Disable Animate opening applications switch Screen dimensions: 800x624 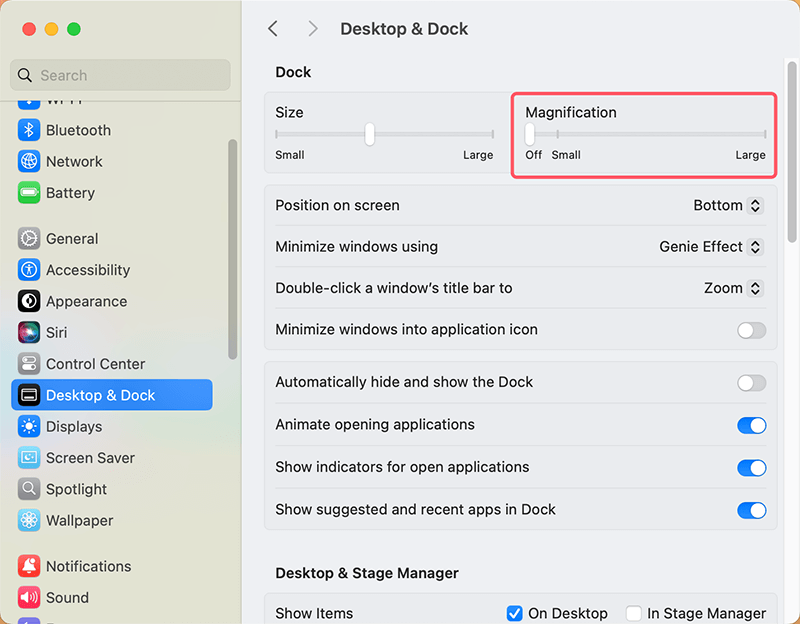[x=751, y=425]
